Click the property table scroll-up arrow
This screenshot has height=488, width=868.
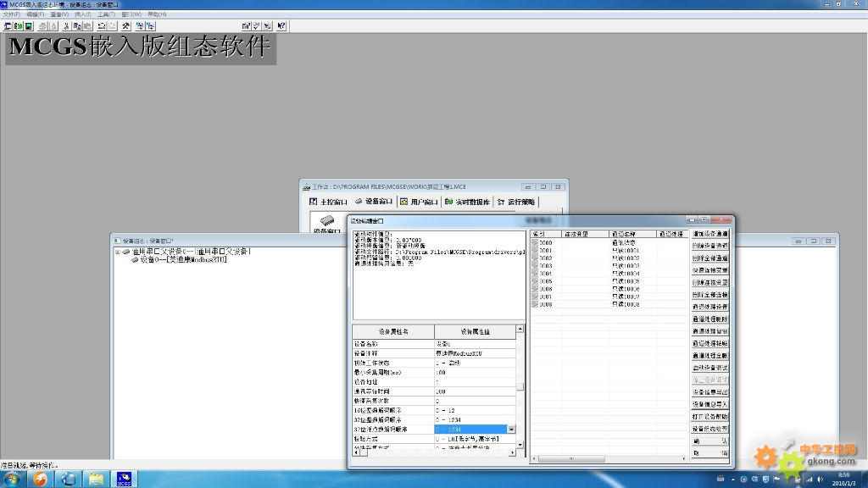click(520, 329)
